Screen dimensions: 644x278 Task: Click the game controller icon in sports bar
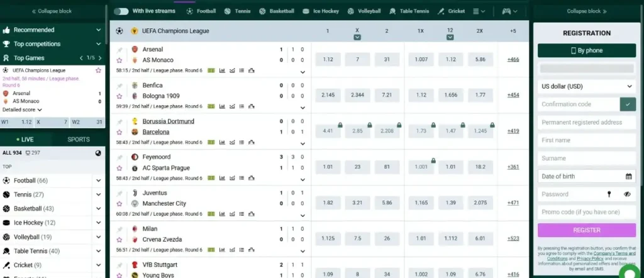506,11
